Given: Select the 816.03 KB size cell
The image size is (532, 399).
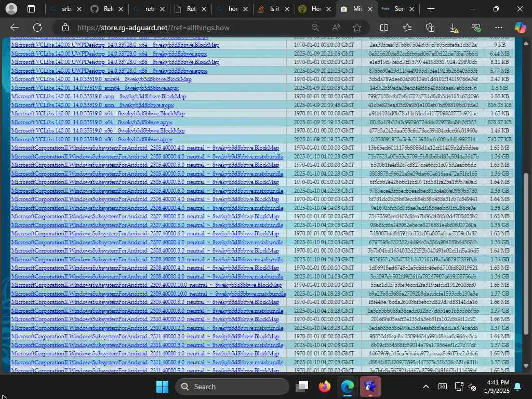Looking at the screenshot, I should point(499,105).
